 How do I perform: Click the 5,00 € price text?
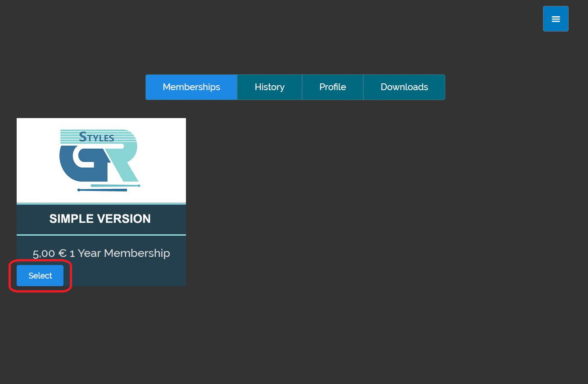point(50,253)
